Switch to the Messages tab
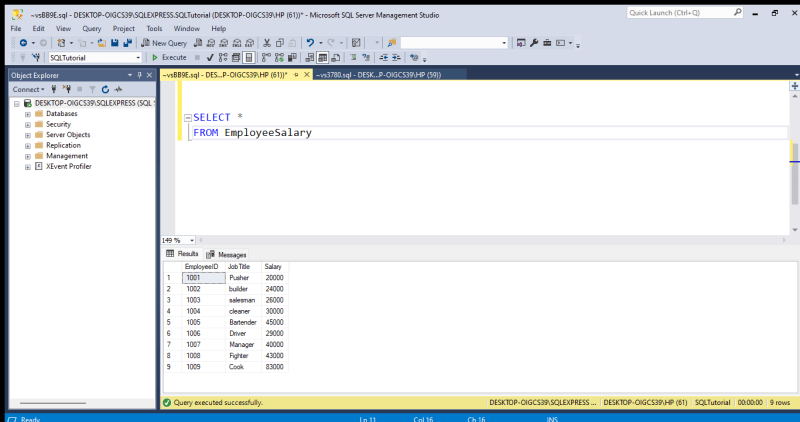This screenshot has width=800, height=422. point(226,254)
